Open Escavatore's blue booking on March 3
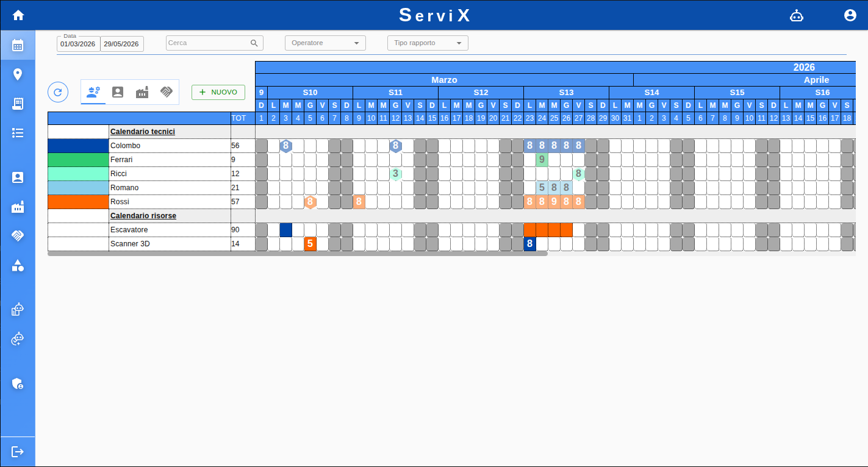Screen dimensions: 868x467 tap(285, 230)
